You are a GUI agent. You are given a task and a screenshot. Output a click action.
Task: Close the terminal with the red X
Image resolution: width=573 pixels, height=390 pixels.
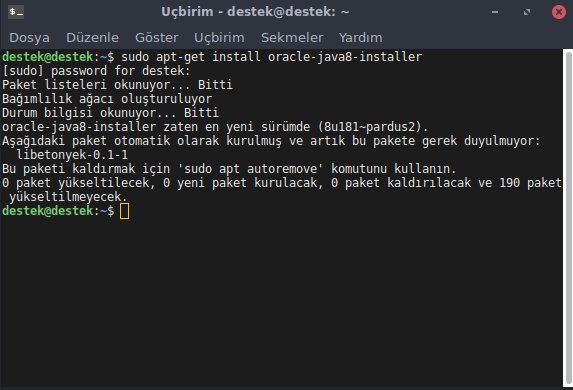[558, 12]
